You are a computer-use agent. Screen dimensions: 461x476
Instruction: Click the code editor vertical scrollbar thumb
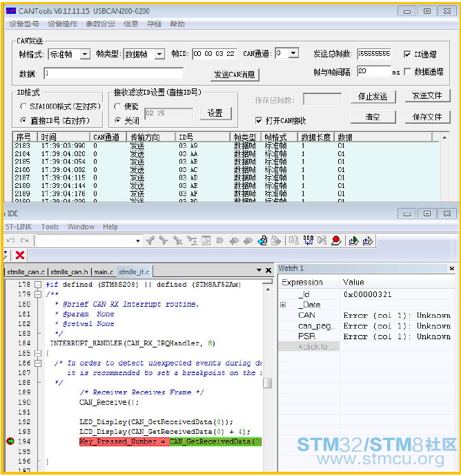point(268,383)
